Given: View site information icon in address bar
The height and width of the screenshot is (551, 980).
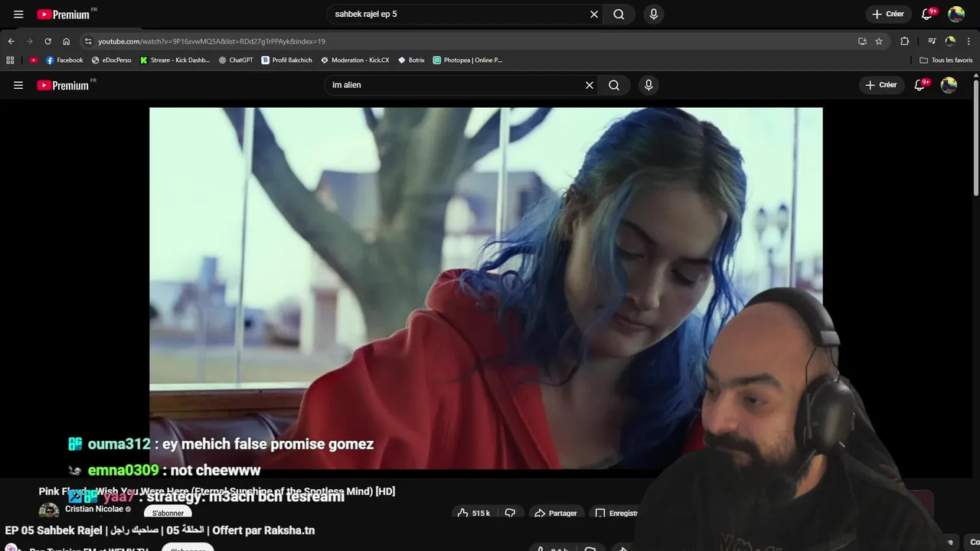Looking at the screenshot, I should (x=88, y=41).
